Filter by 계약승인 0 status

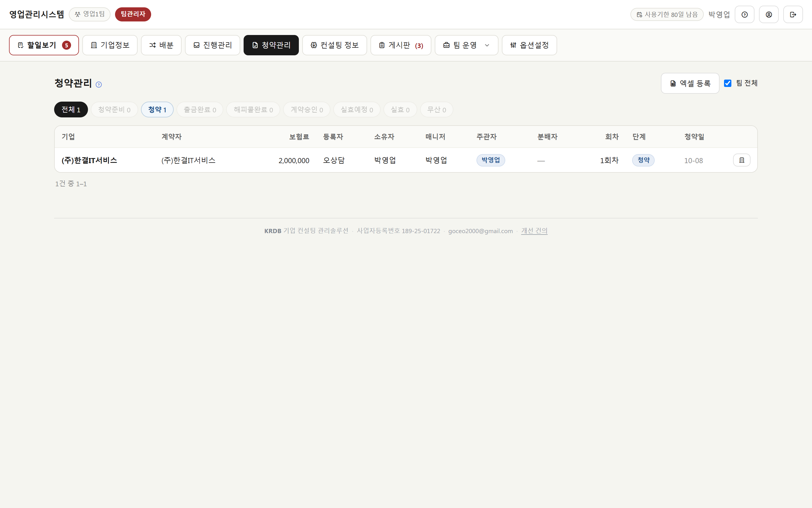[x=307, y=110]
